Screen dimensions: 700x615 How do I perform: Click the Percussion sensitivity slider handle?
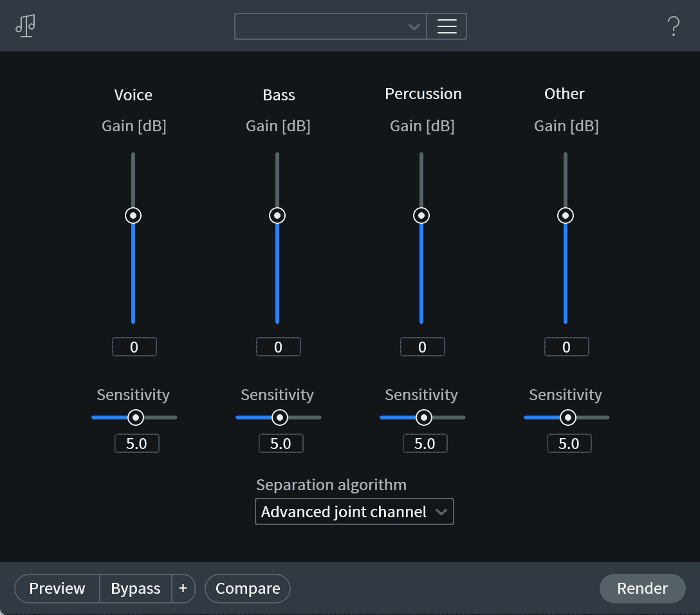click(424, 418)
